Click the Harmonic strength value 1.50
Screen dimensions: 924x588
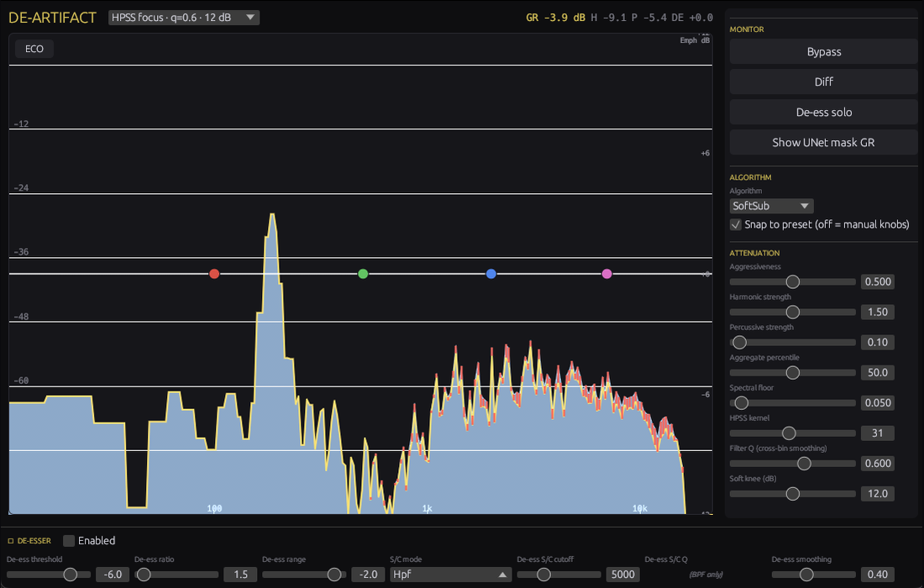coord(878,312)
